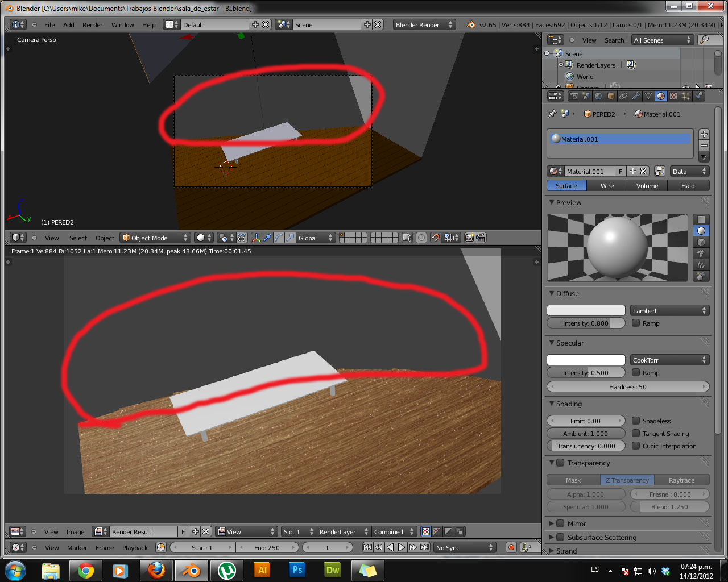
Task: Select the Mask transparency button
Action: (x=573, y=480)
